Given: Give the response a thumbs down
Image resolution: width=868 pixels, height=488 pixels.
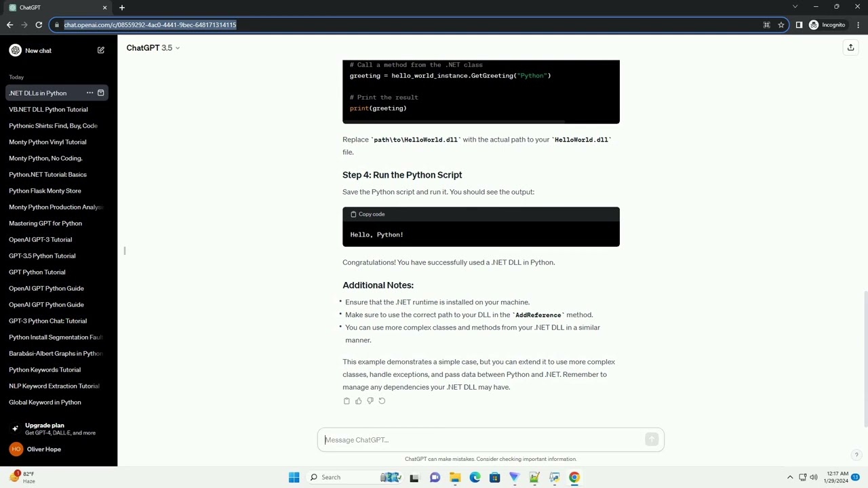Looking at the screenshot, I should 370,401.
